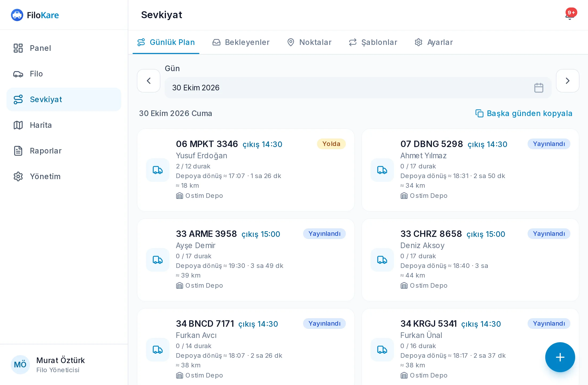This screenshot has height=385, width=588.
Task: Click the truck icon for 06 MPKT 3346
Action: (158, 170)
